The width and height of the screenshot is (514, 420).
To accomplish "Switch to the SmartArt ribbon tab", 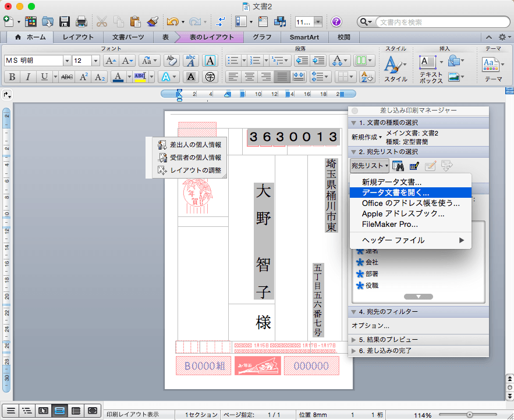I will tap(304, 37).
